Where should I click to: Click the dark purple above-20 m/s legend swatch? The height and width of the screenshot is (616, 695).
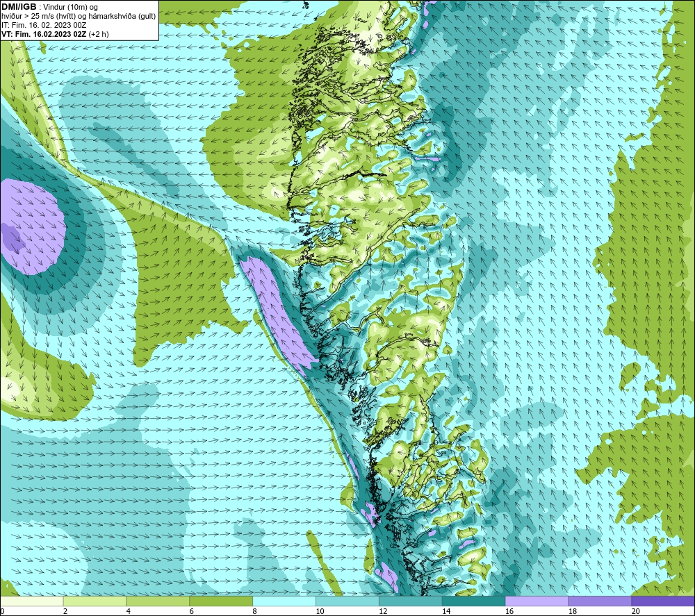click(662, 601)
